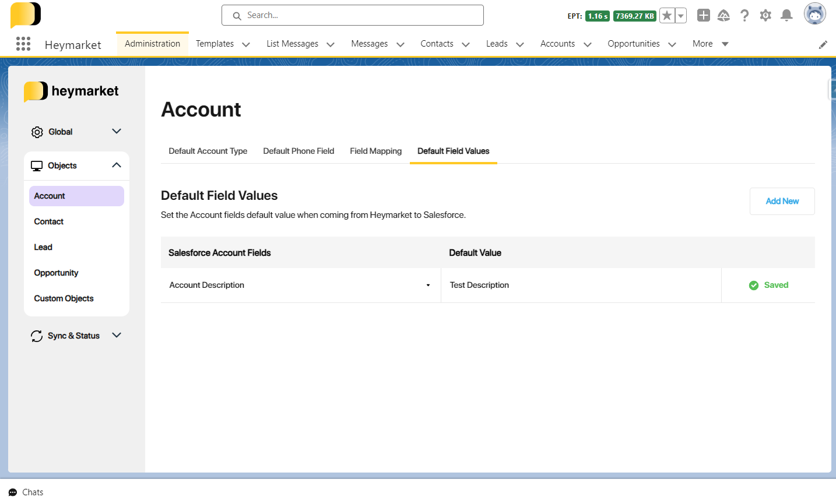The height and width of the screenshot is (504, 836).
Task: Switch to the Default Account Type tab
Action: click(x=208, y=151)
